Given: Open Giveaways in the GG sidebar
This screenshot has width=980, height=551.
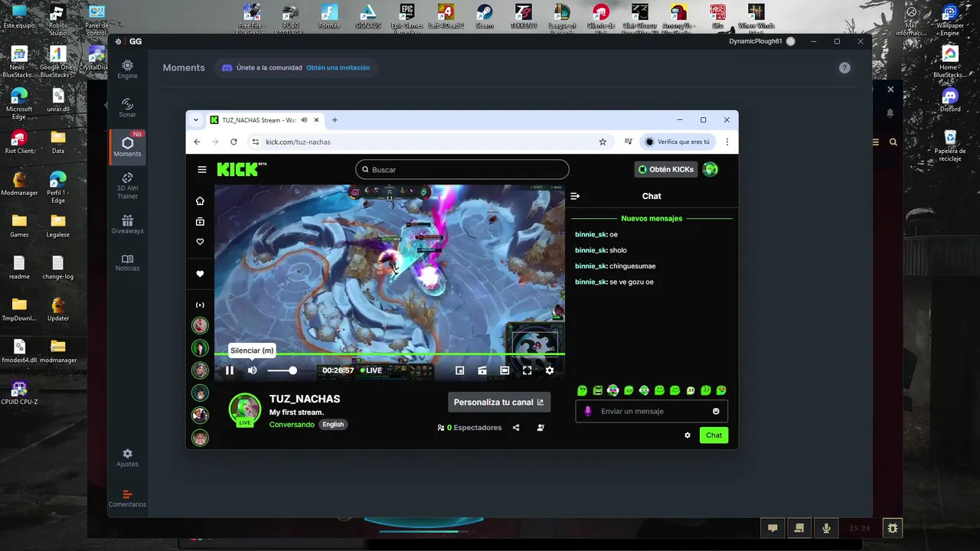Looking at the screenshot, I should [127, 224].
